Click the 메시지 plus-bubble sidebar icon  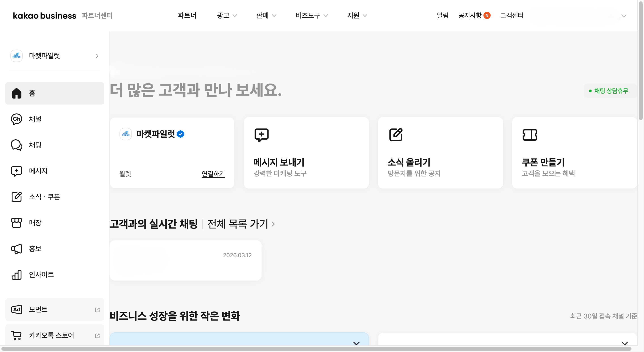17,171
